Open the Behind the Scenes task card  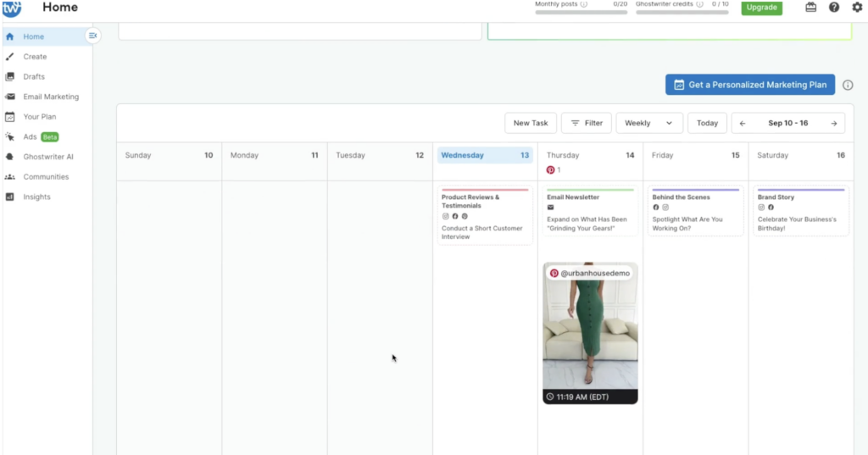point(695,211)
